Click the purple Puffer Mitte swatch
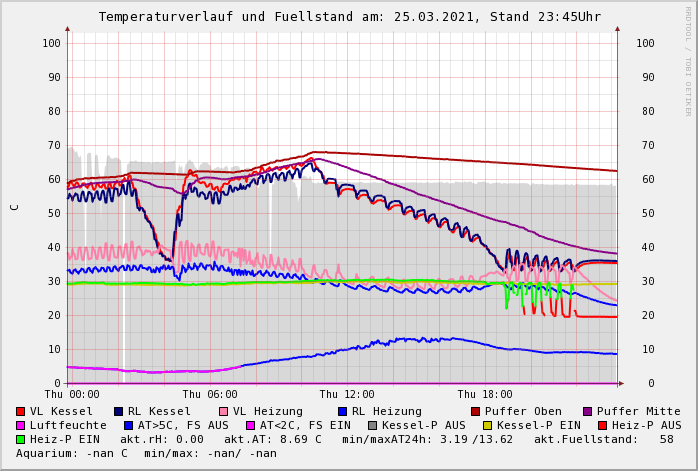698x471 pixels. [x=588, y=411]
